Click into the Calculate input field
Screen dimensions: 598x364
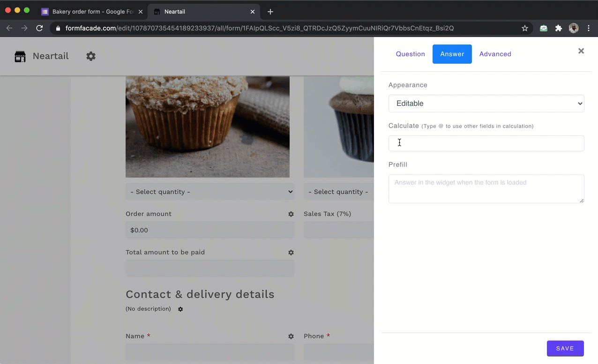(x=486, y=143)
